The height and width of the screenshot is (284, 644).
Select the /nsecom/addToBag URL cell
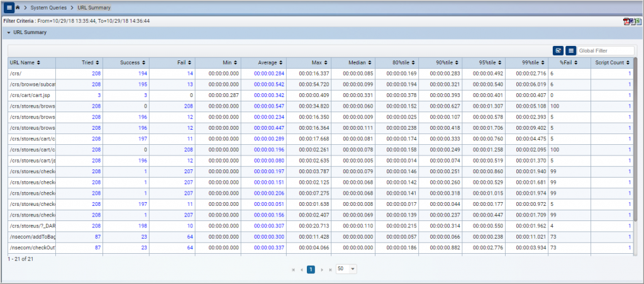tap(32, 237)
